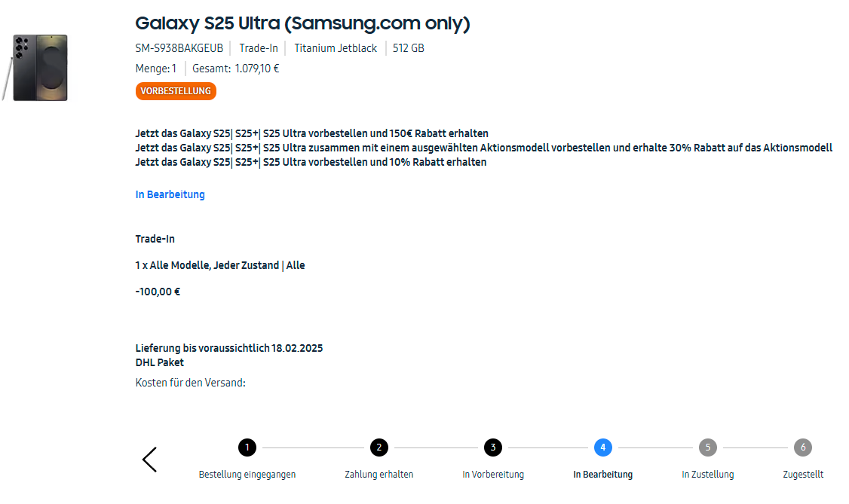Click the back arrow chevron

[x=149, y=459]
